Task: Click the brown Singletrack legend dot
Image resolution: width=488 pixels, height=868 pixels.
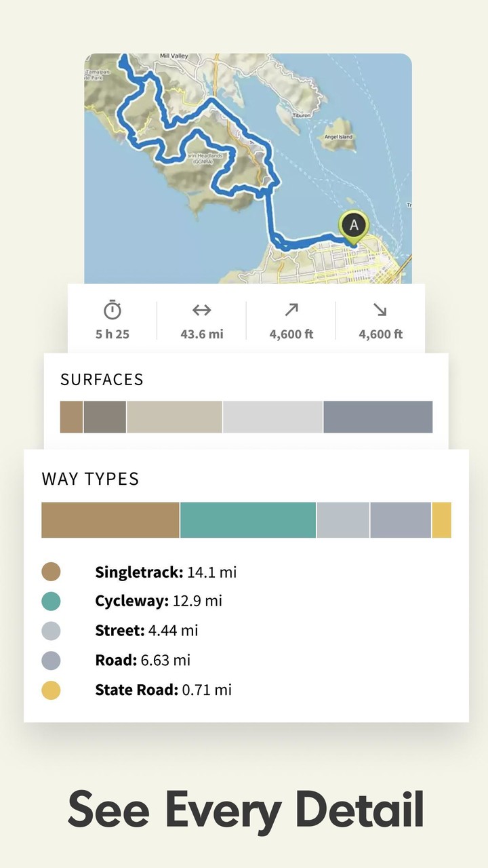Action: (x=51, y=572)
